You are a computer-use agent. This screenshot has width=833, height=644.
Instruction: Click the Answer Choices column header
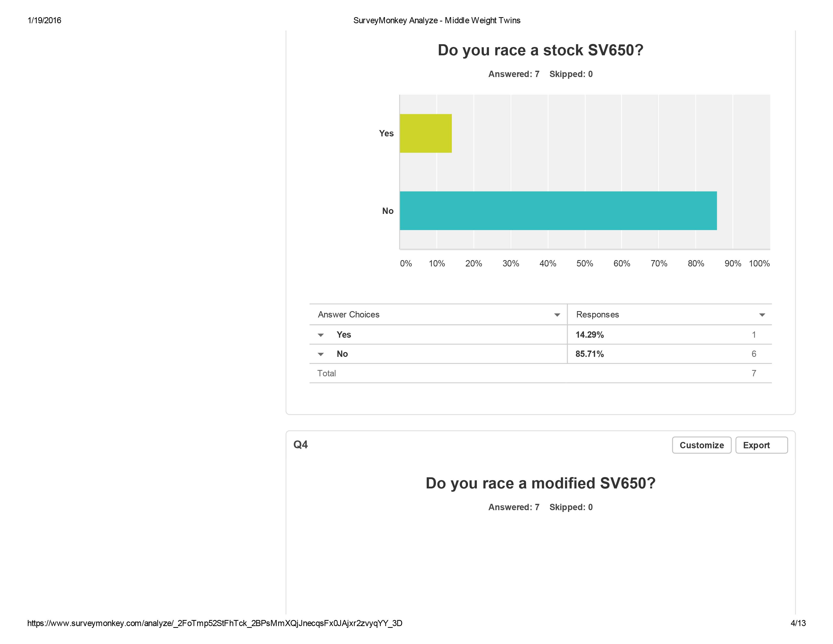tap(349, 315)
